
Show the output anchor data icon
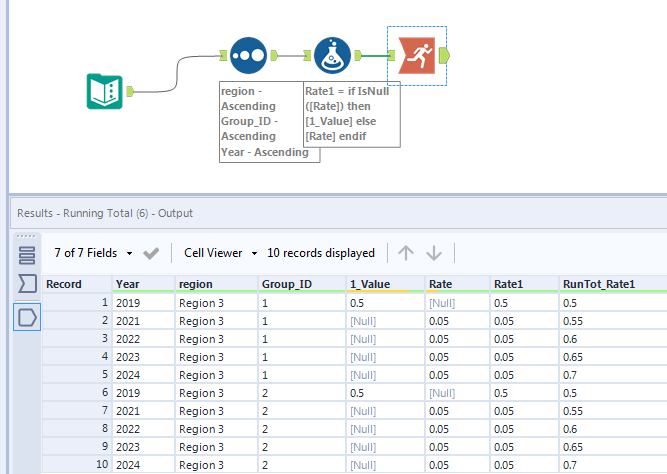(27, 317)
